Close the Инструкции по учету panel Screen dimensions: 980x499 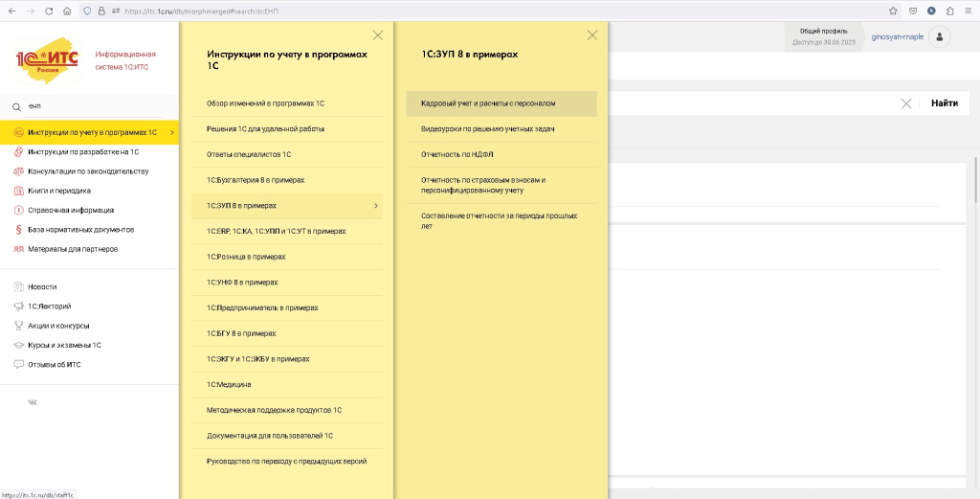pyautogui.click(x=377, y=35)
